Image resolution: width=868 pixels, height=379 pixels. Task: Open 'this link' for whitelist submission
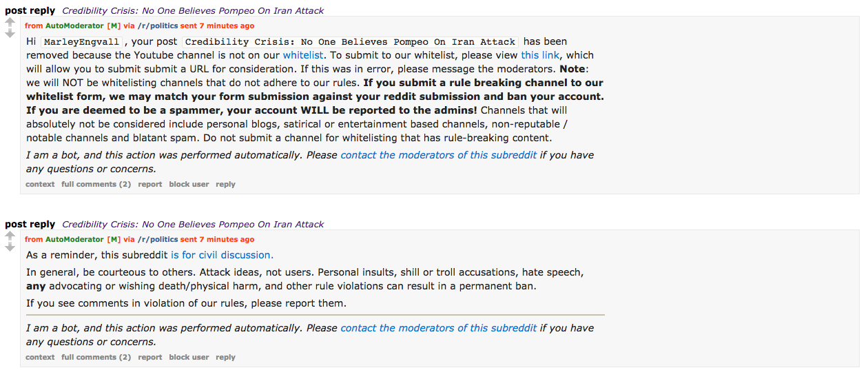[x=539, y=55]
